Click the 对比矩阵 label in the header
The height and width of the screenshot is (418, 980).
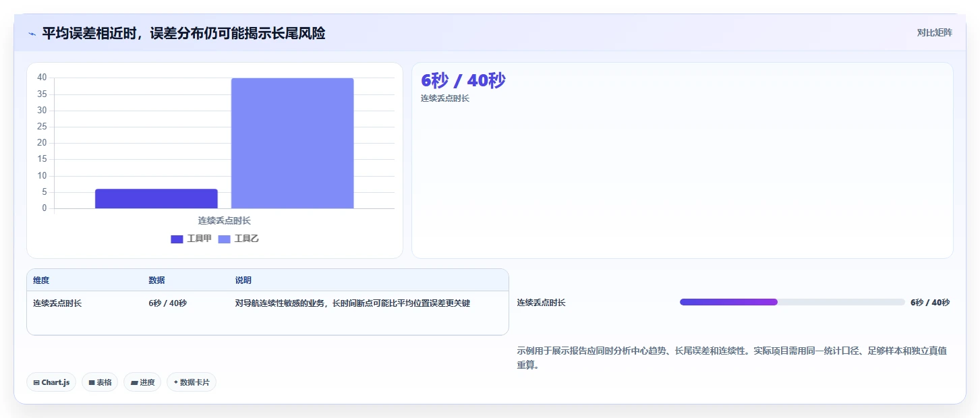point(935,32)
